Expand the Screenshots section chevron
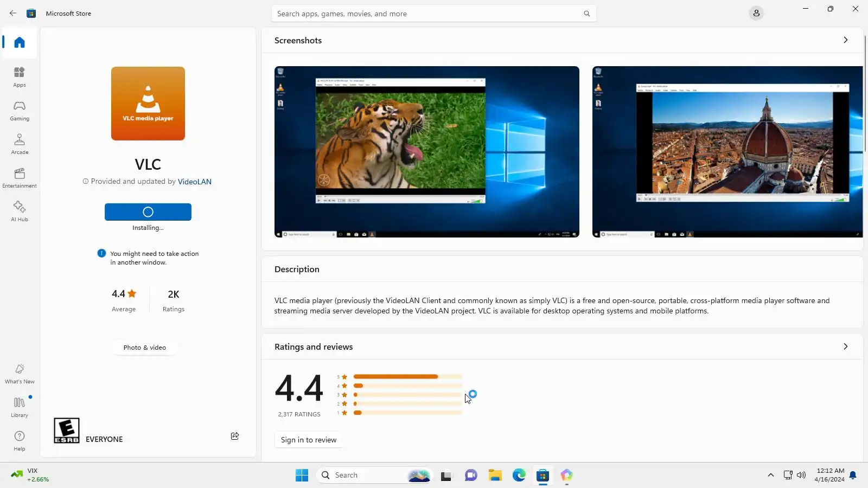The width and height of the screenshot is (868, 488). [845, 40]
